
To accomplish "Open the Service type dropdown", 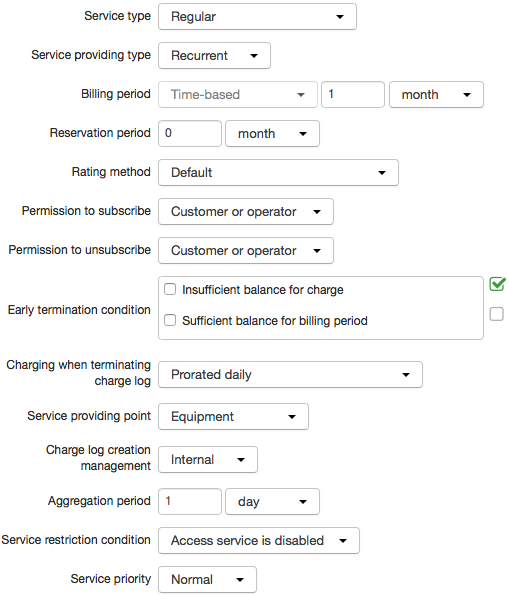I will coord(257,17).
